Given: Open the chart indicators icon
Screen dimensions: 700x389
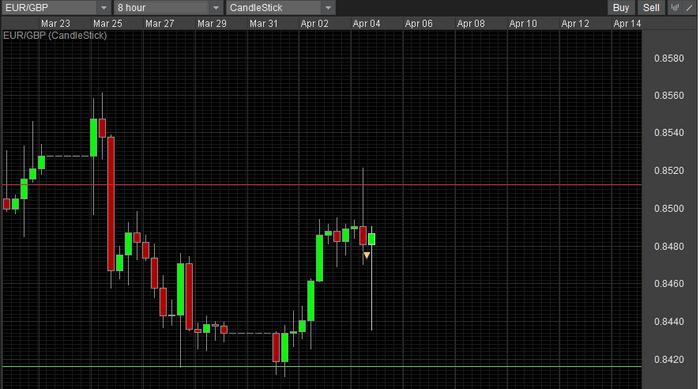Looking at the screenshot, I should pyautogui.click(x=675, y=8).
